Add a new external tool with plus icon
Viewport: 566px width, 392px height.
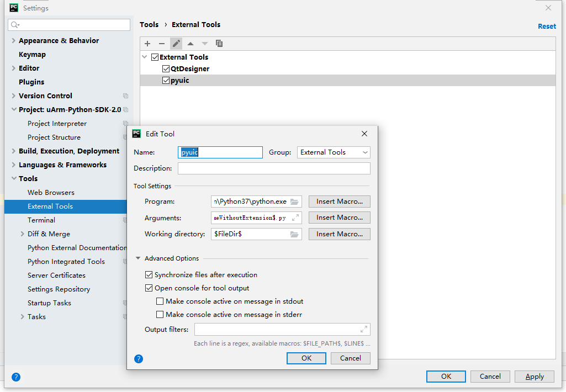coord(147,44)
